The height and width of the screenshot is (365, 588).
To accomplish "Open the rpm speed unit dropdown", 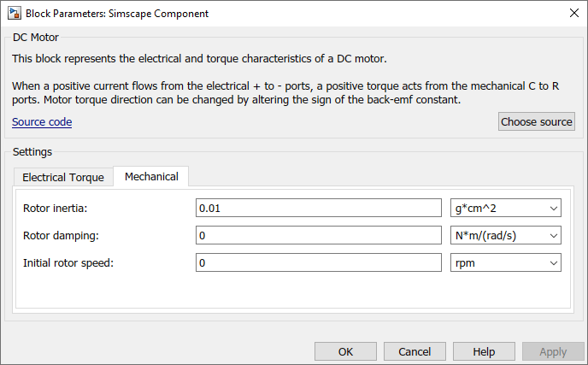I will pyautogui.click(x=505, y=263).
